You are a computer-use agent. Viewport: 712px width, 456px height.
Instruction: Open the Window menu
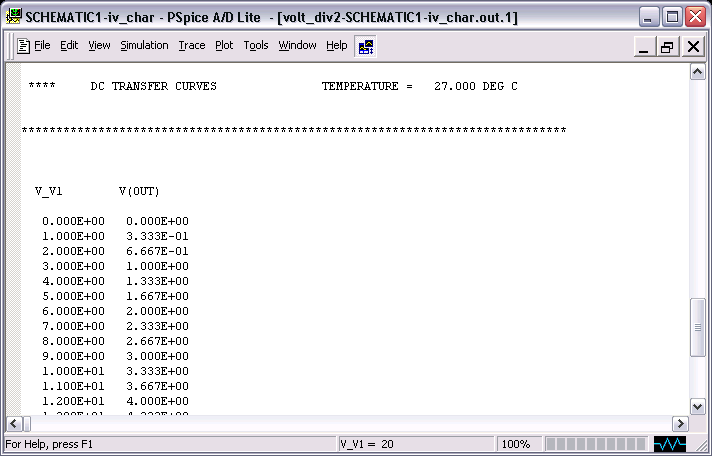pos(297,45)
